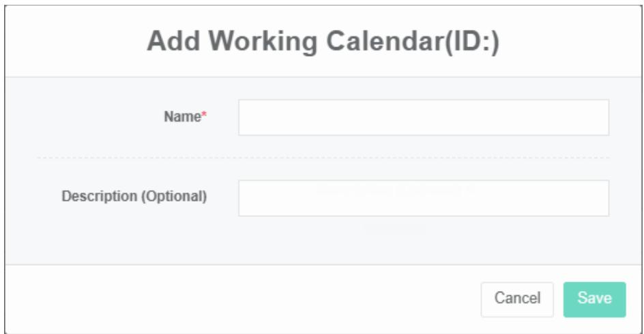The width and height of the screenshot is (644, 334).
Task: Place cursor in the calendar Name box
Action: pyautogui.click(x=423, y=117)
